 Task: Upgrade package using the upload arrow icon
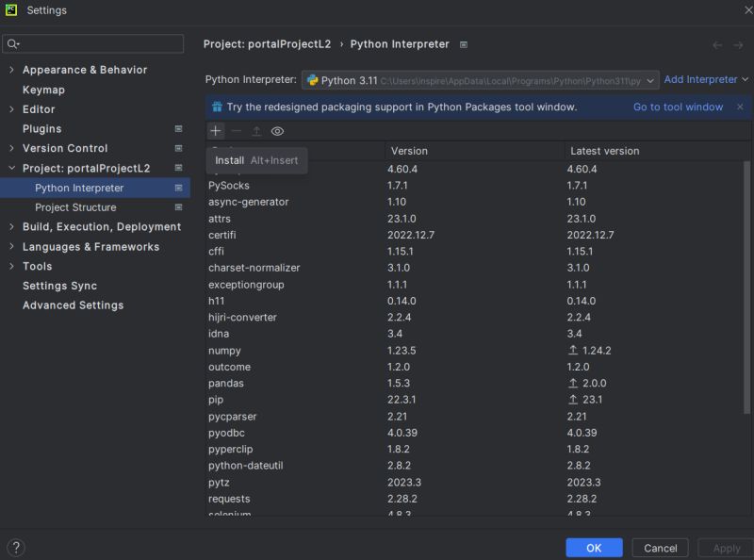point(256,130)
